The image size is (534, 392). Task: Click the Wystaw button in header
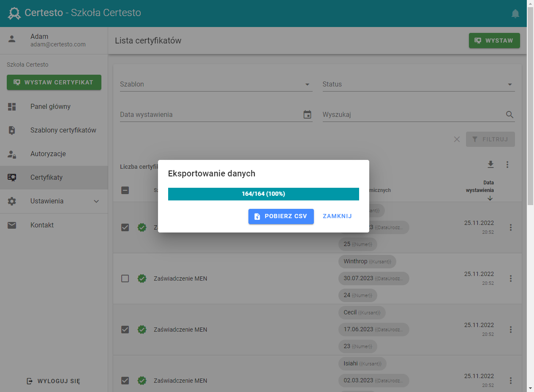[x=494, y=41]
